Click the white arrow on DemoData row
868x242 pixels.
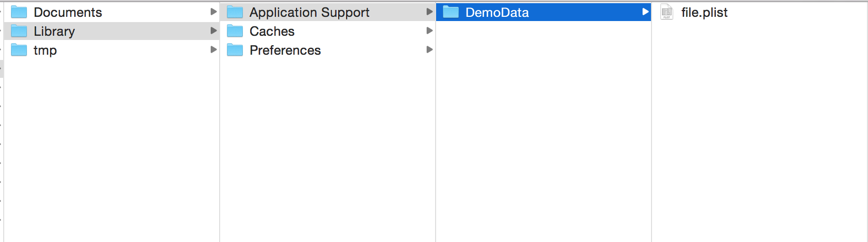645,12
